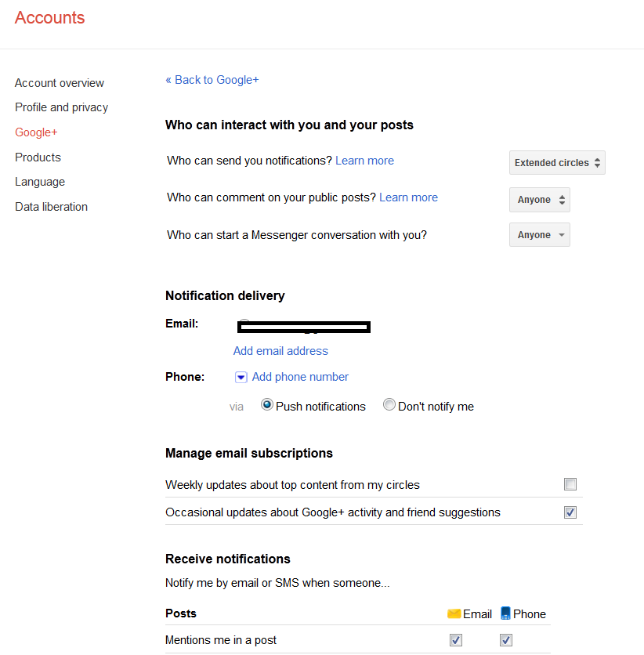Click Learn more about sending notifications
644x655 pixels.
(364, 161)
